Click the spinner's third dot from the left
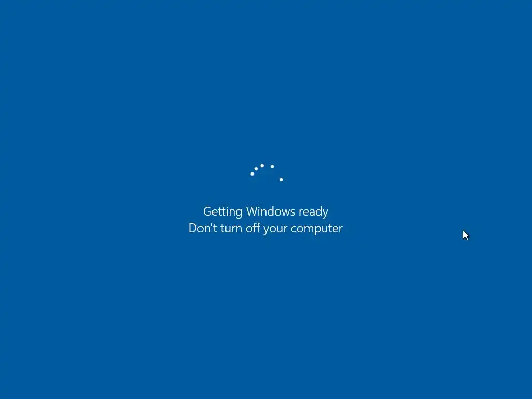The width and height of the screenshot is (532, 399). [262, 166]
